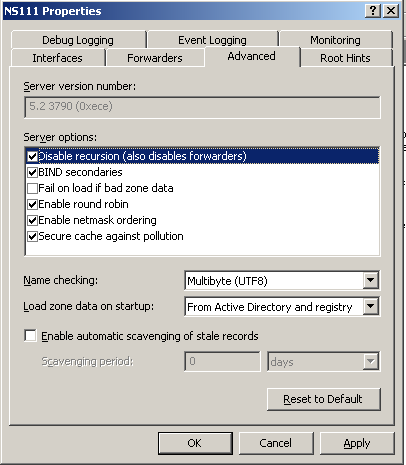Click the help question mark button
Screen dimensions: 406x465
[373, 11]
